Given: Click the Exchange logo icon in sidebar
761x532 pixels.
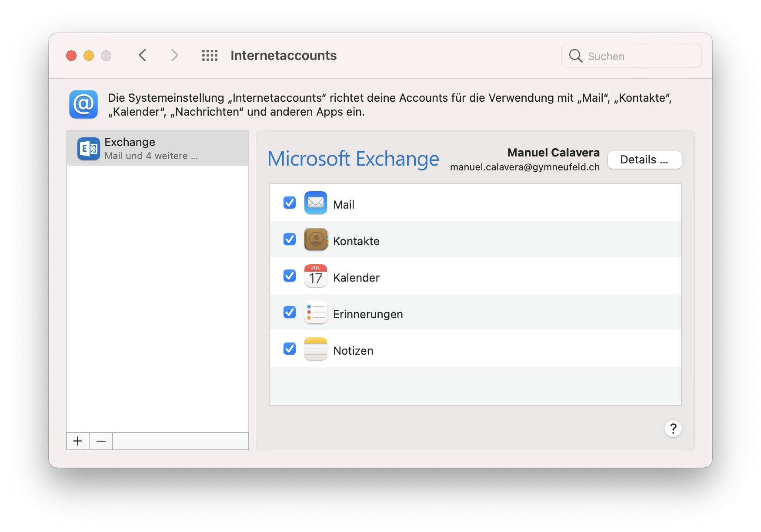Looking at the screenshot, I should pos(89,149).
